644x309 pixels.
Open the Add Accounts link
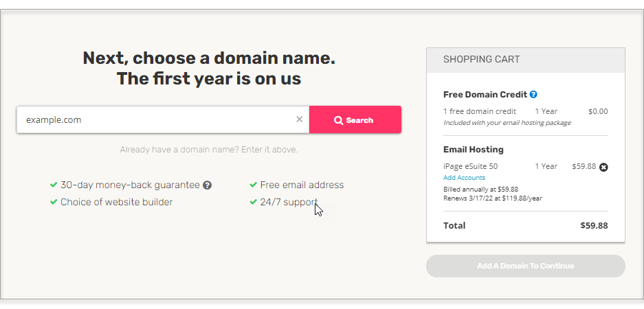click(x=464, y=178)
